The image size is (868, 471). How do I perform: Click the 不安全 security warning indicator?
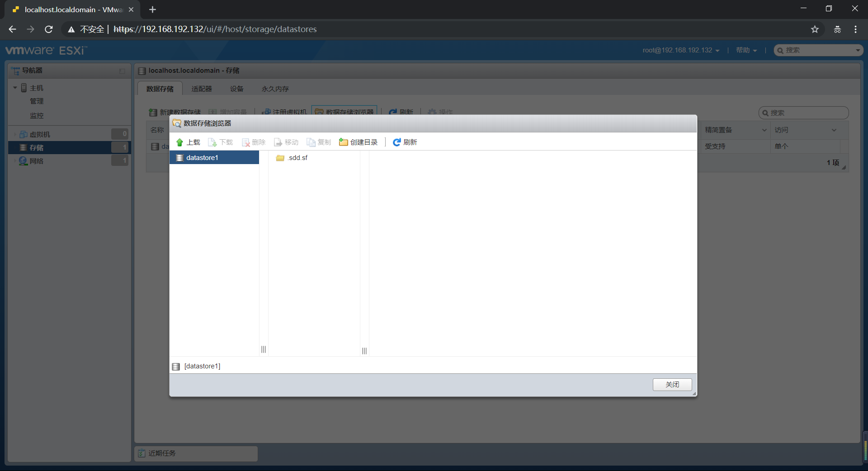tap(86, 29)
